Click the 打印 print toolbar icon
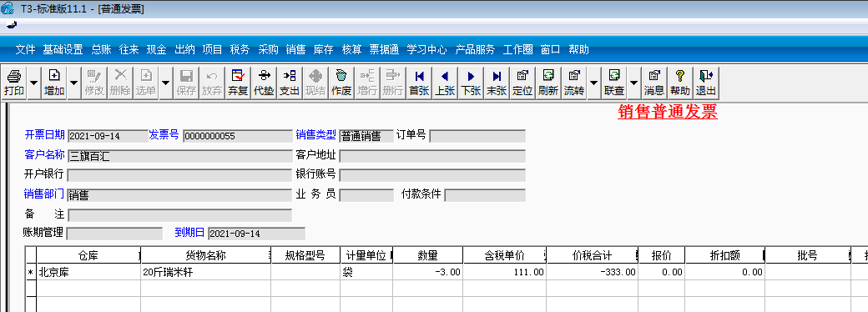This screenshot has width=868, height=312. [x=14, y=83]
